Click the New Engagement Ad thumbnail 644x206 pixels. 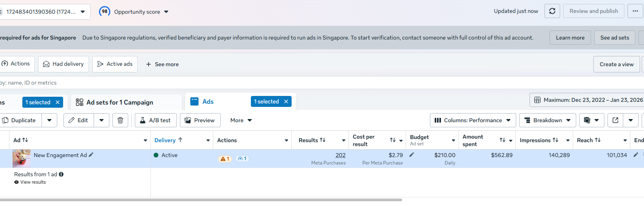click(x=22, y=159)
